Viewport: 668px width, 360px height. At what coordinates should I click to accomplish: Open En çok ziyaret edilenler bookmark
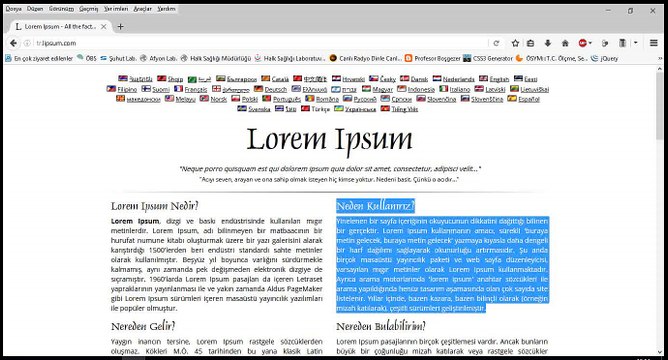point(39,58)
